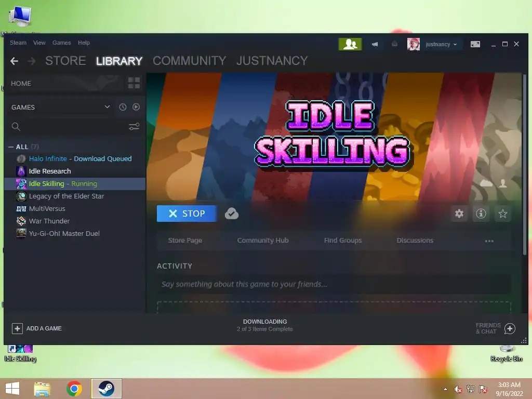This screenshot has height=399, width=532.
Task: Click the network tray icon
Action: [471, 389]
